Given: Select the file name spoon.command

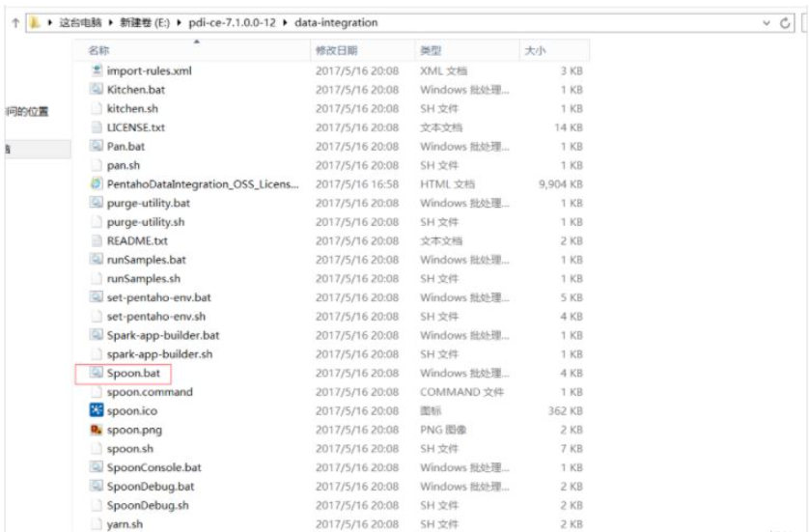Looking at the screenshot, I should click(x=150, y=392).
